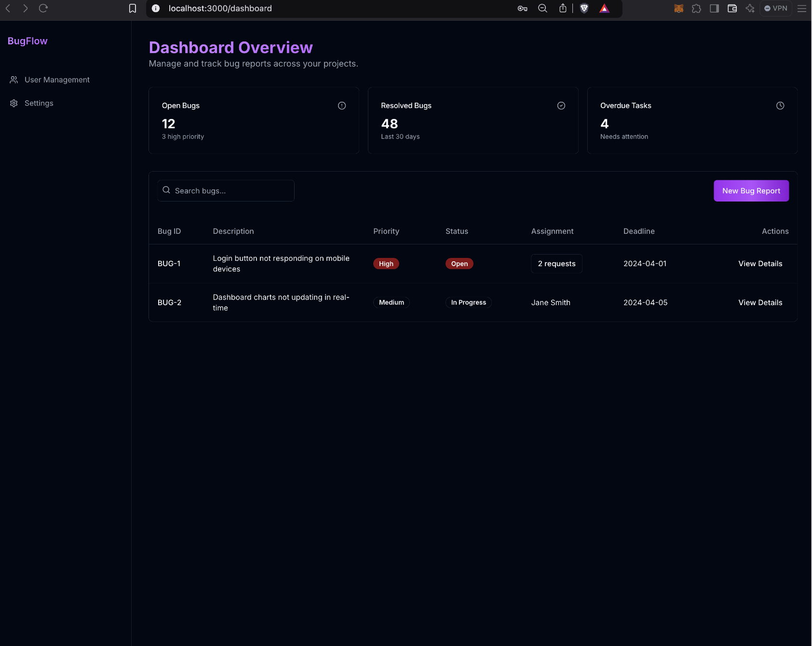Click the User Management people icon
The image size is (812, 646).
coord(14,80)
